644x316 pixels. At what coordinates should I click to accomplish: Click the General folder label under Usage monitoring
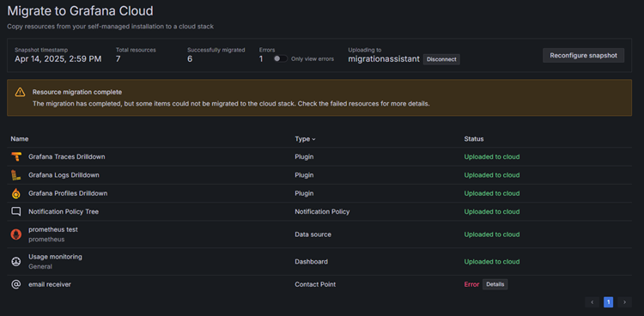(x=40, y=266)
